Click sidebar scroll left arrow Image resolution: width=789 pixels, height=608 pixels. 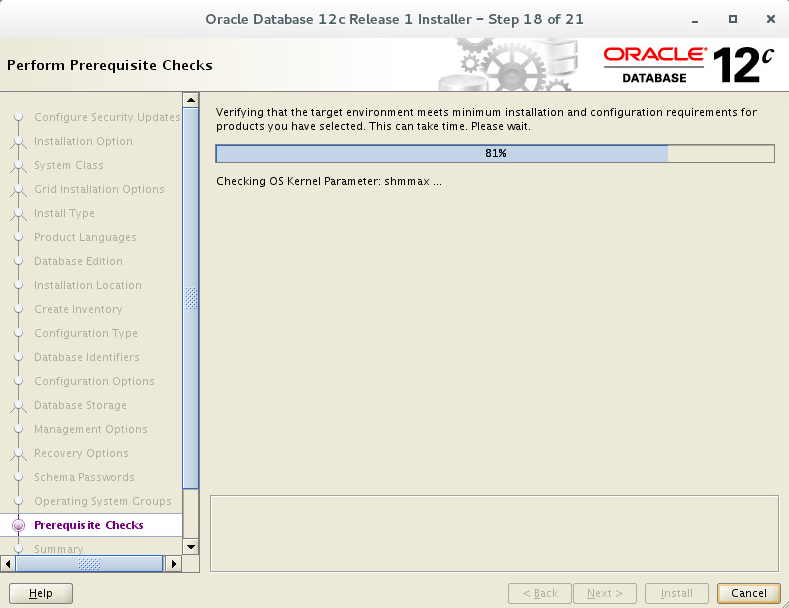click(8, 564)
